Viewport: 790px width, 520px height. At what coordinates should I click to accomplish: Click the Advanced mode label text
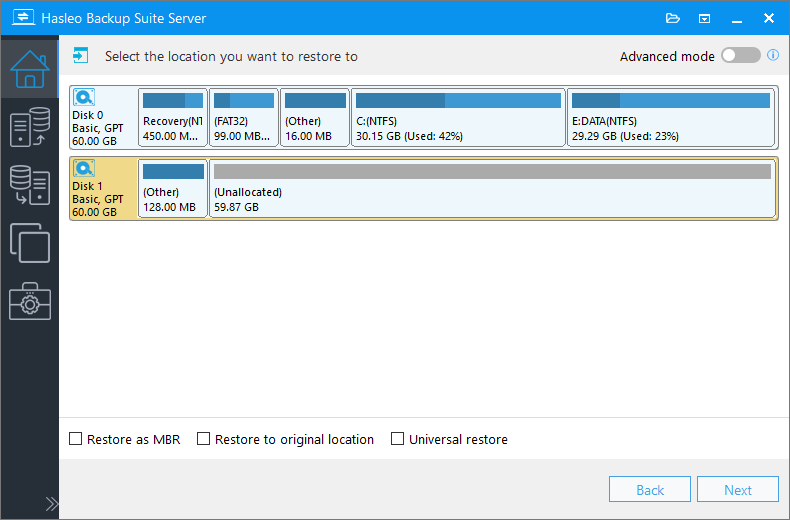click(x=667, y=56)
